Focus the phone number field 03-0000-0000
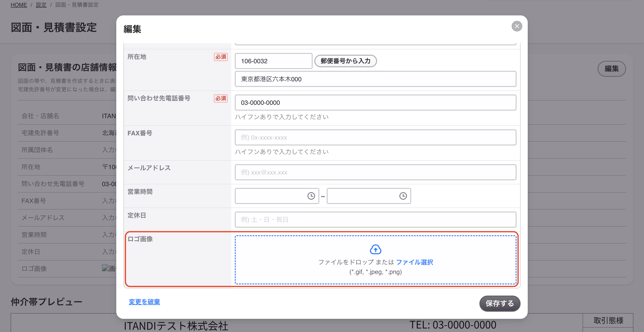This screenshot has width=644, height=332. 375,102
